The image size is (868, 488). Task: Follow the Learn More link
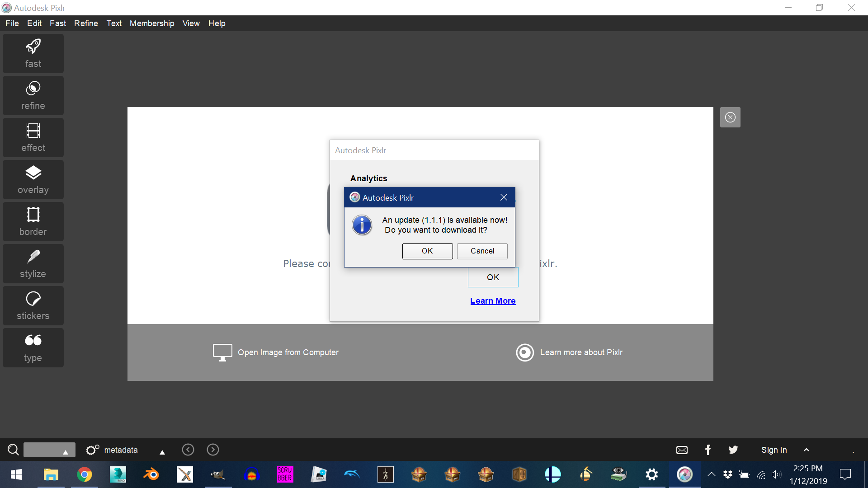pyautogui.click(x=493, y=301)
